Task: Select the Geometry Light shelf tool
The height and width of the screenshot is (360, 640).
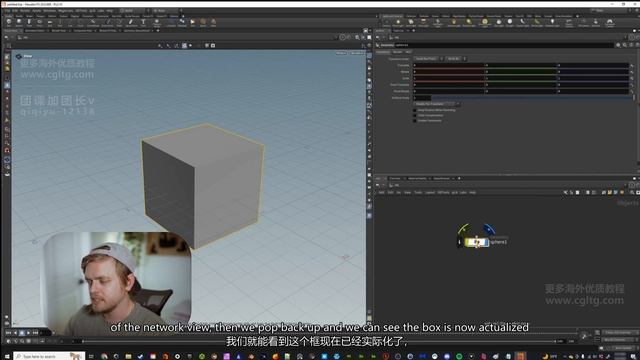Action: [438, 23]
